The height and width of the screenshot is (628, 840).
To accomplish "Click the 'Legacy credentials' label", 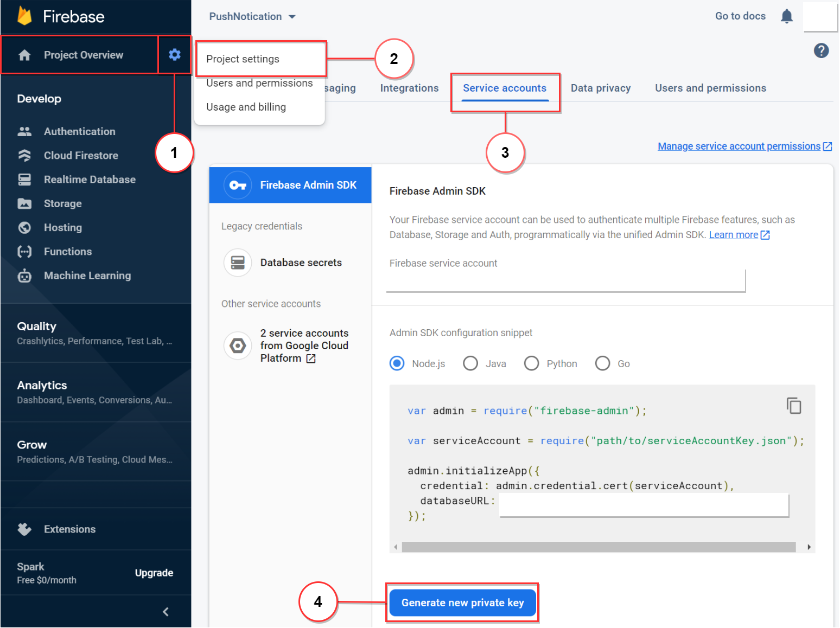I will 262,226.
